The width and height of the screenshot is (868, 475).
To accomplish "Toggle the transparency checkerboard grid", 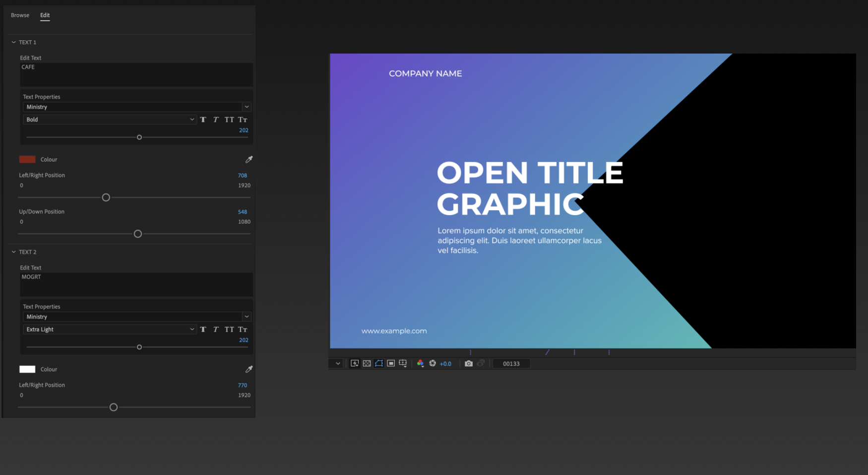I will tap(367, 363).
